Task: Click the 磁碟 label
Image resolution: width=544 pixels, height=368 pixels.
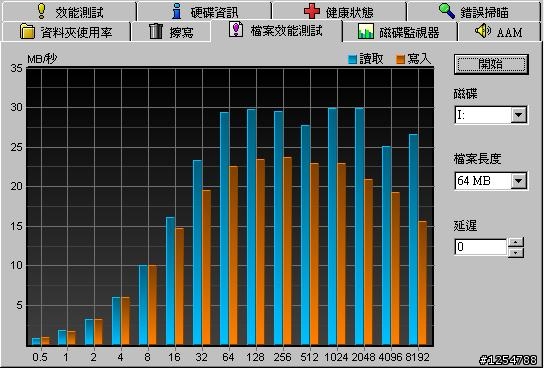Action: pyautogui.click(x=465, y=94)
